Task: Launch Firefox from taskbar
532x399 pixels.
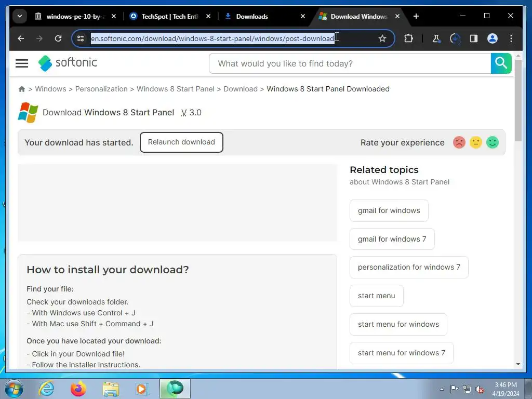Action: [x=78, y=389]
